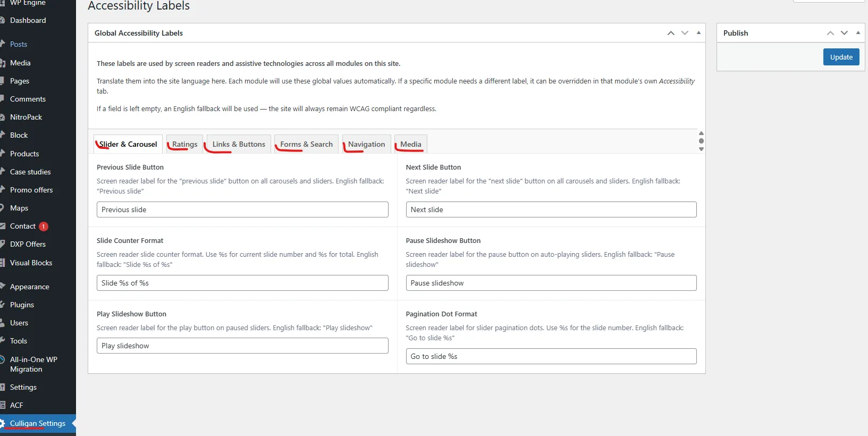This screenshot has width=868, height=436.
Task: Select the Forms & Search tab
Action: (x=306, y=144)
